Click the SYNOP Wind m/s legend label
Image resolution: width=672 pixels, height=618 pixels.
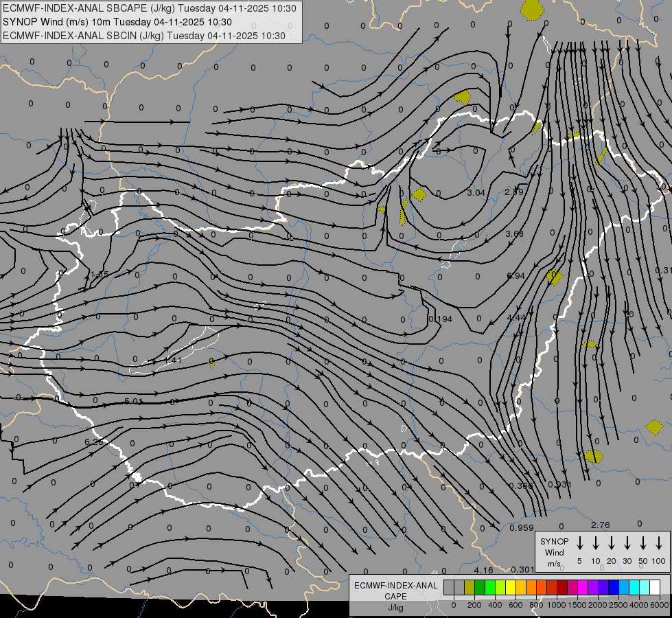tap(554, 552)
